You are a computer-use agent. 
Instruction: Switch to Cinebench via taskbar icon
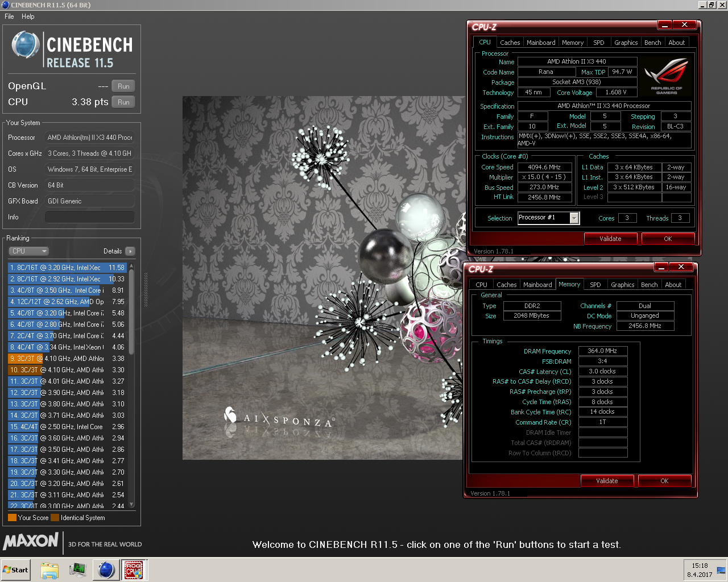(x=106, y=570)
